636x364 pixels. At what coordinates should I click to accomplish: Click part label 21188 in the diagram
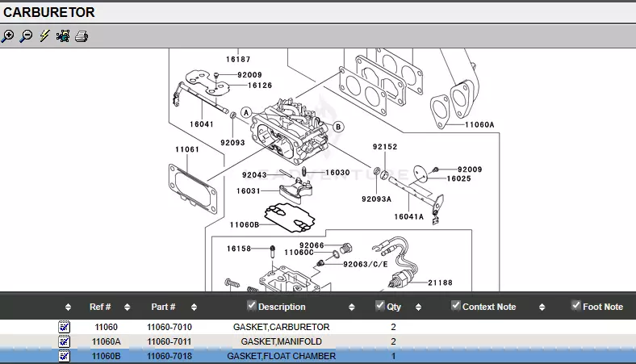(x=440, y=283)
